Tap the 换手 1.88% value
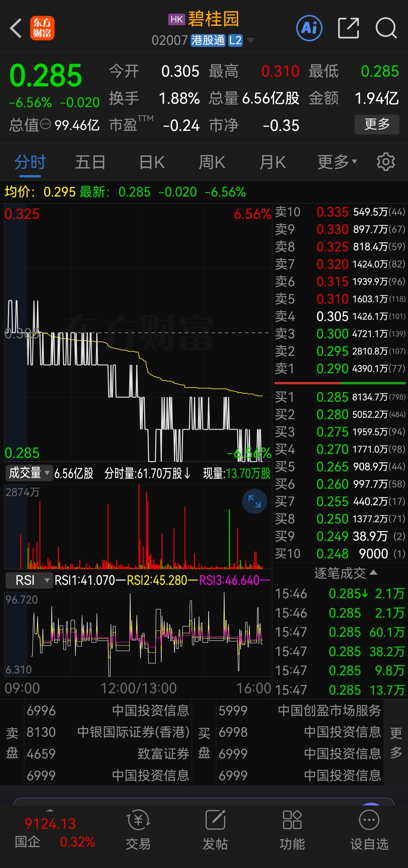 tap(180, 98)
